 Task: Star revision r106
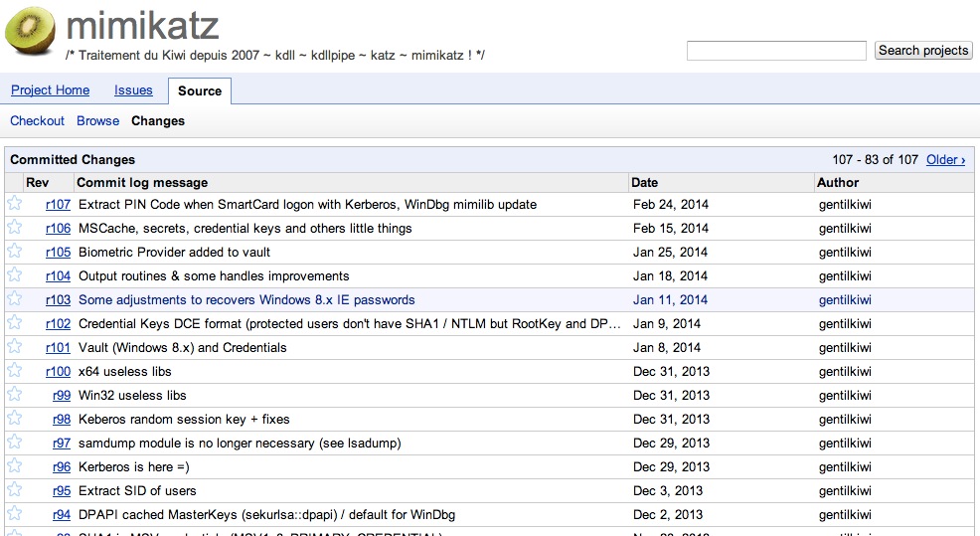[14, 227]
